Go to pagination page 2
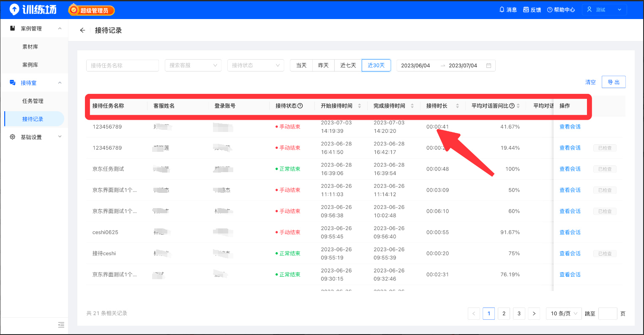 tap(504, 313)
